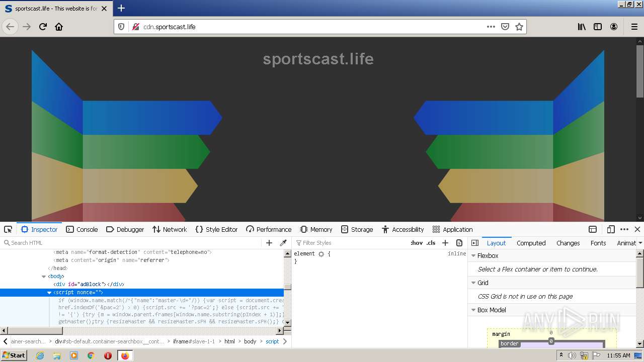The width and height of the screenshot is (644, 362).
Task: Open the Performance tab
Action: (x=269, y=229)
